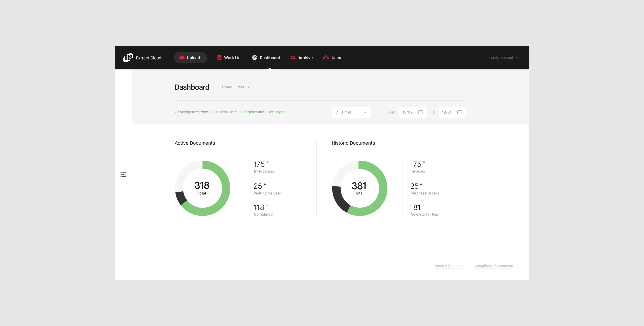Viewport: 644px width, 326px height.
Task: Open the From date calendar icon
Action: click(420, 112)
